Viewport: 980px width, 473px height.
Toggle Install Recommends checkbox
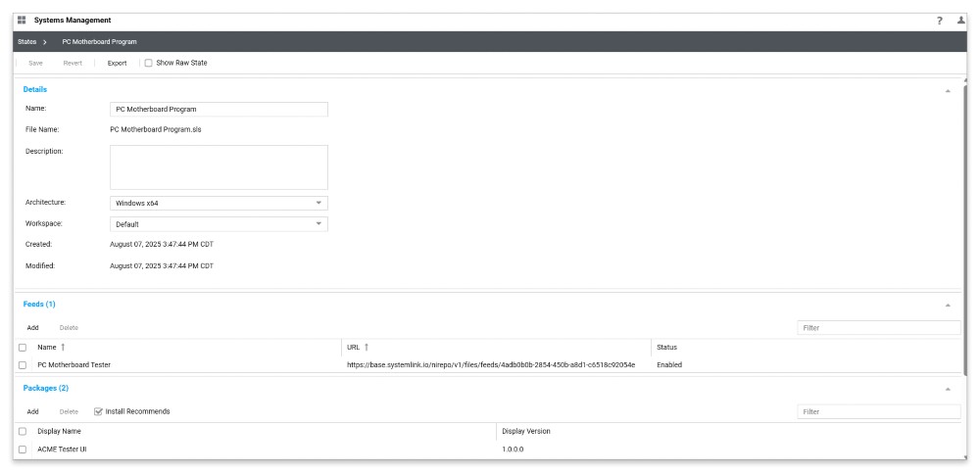tap(98, 411)
